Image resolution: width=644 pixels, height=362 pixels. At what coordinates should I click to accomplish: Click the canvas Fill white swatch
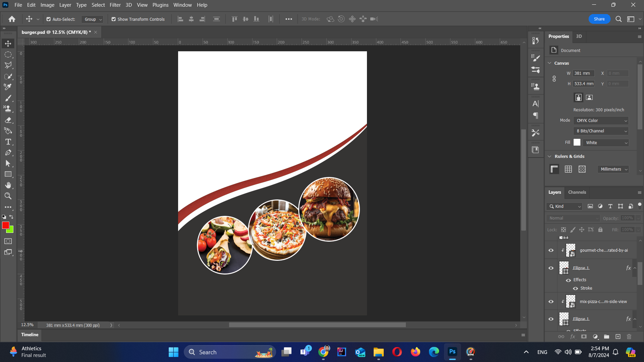click(577, 142)
